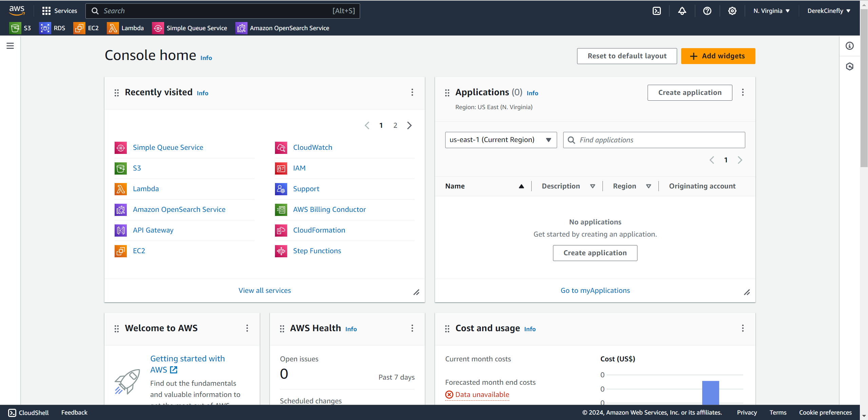Grab the Recently visited widget drag handle
Screen dimensions: 868x420
click(117, 93)
